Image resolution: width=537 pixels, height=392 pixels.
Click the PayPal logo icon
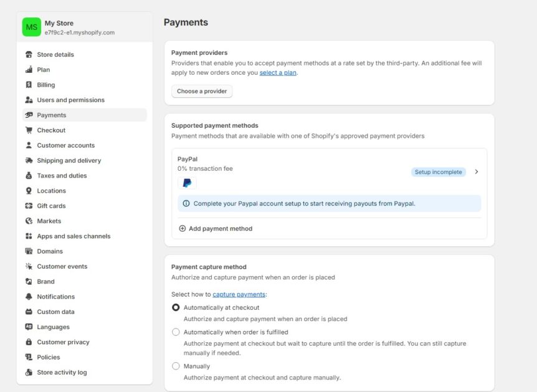click(x=187, y=183)
